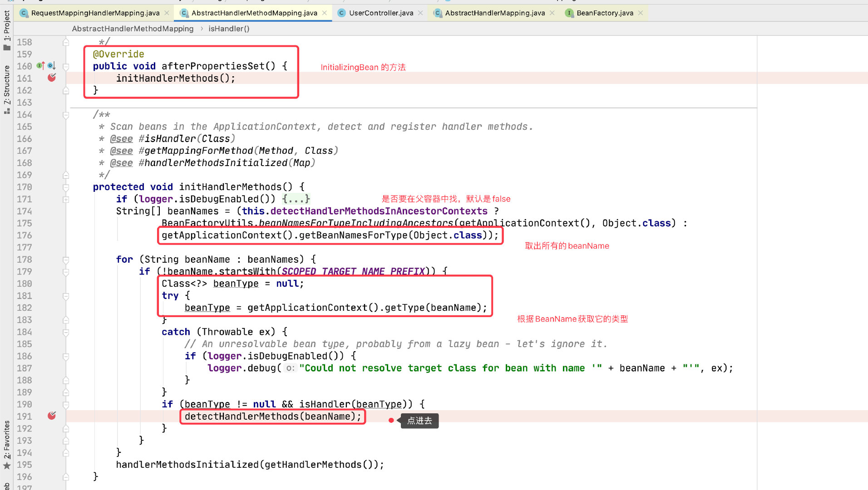Collapse the catch block at line 184

[x=66, y=332]
